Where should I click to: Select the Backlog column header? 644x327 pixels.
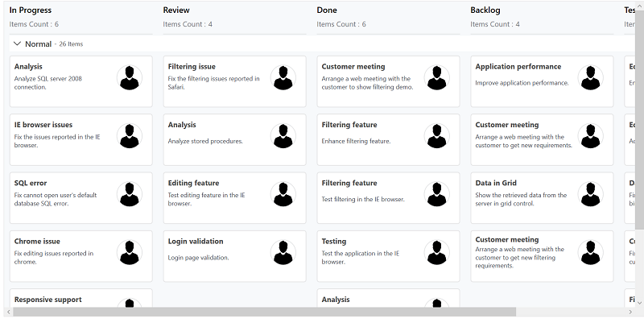[485, 10]
